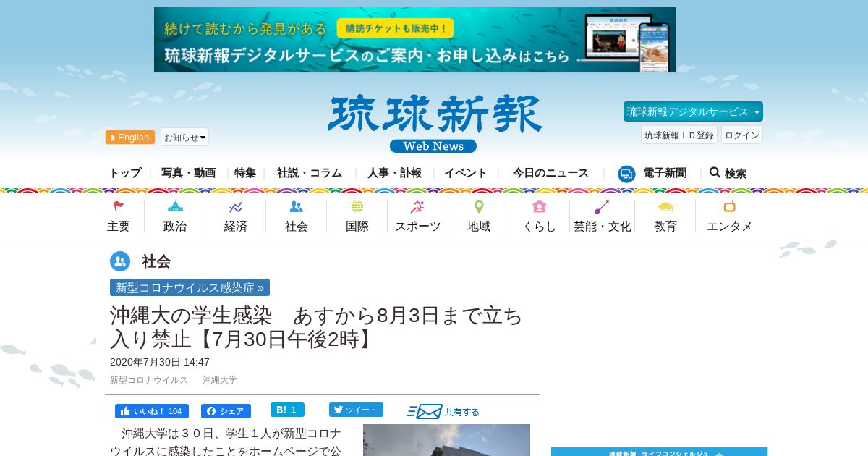Open the スポーツ category with runner icon
Screen dimensions: 868x456
(417, 216)
